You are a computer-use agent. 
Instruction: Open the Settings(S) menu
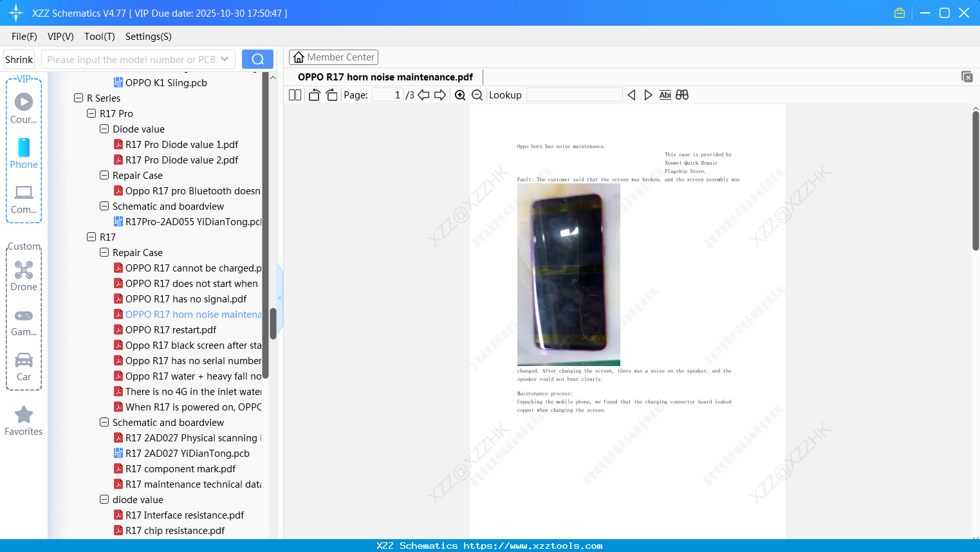click(x=149, y=37)
